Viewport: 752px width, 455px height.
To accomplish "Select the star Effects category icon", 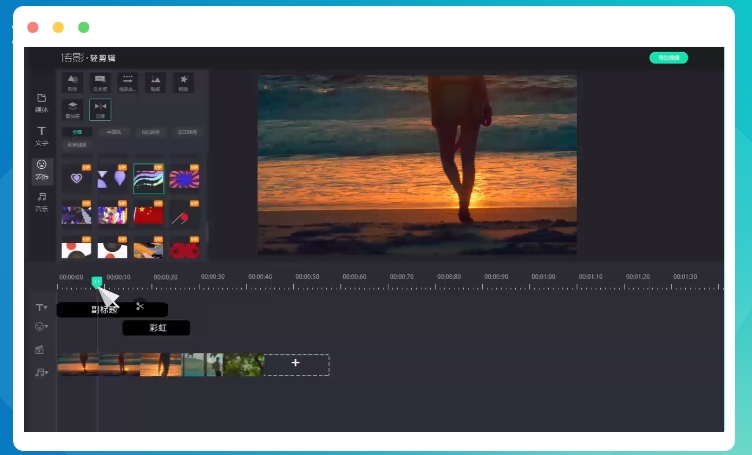I will (x=183, y=81).
